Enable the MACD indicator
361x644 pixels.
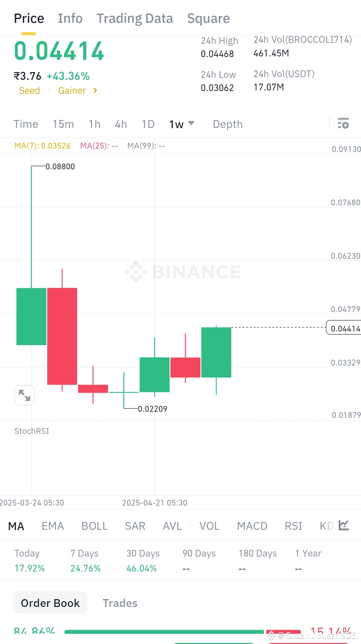(x=252, y=526)
